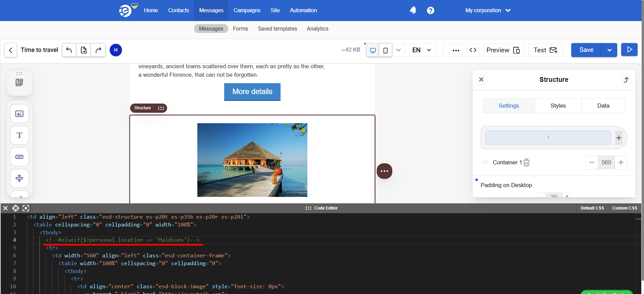Click the Test email button

[545, 50]
